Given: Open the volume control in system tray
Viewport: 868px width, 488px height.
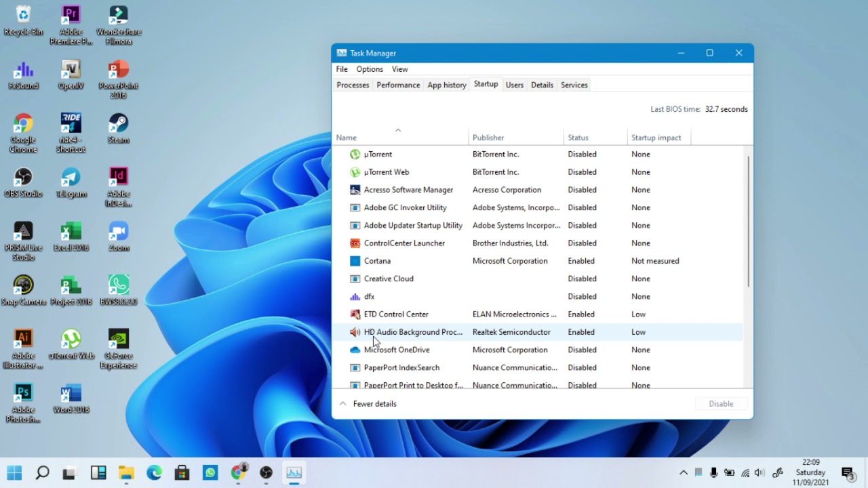Looking at the screenshot, I should pos(759,472).
